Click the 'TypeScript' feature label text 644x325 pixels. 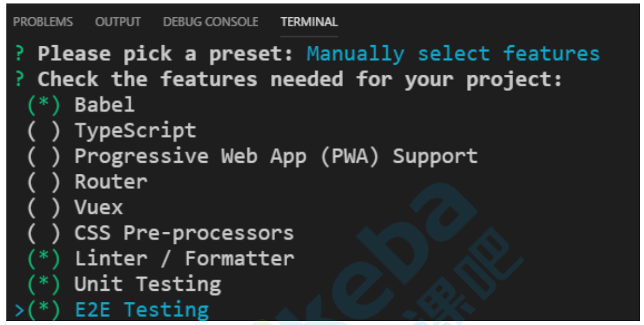[x=135, y=131]
